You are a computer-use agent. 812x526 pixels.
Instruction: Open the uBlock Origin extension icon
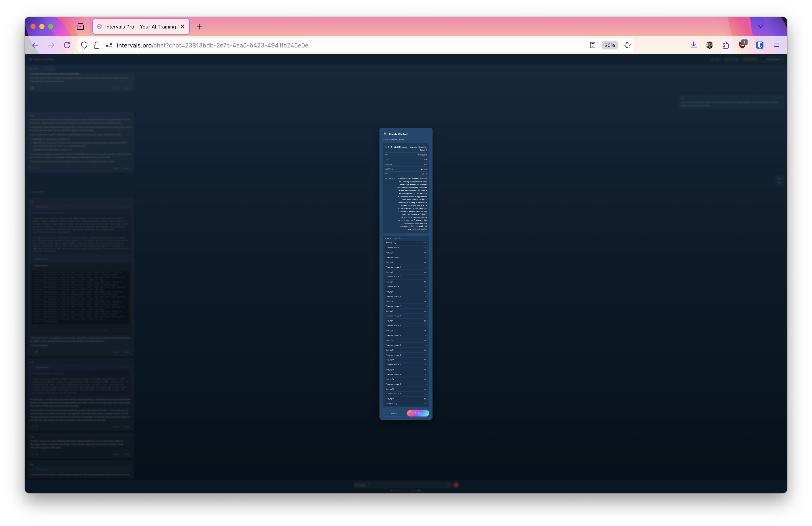coord(742,45)
